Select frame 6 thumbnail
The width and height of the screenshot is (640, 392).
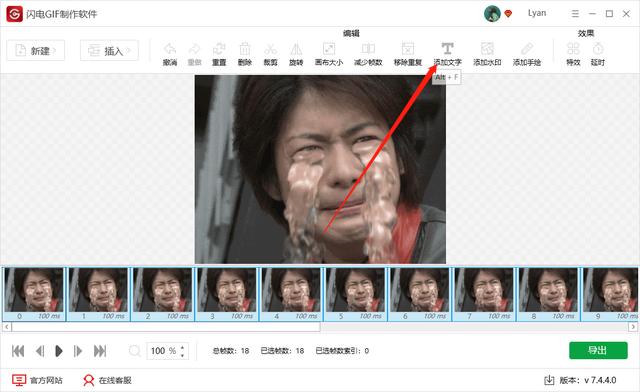tap(420, 294)
